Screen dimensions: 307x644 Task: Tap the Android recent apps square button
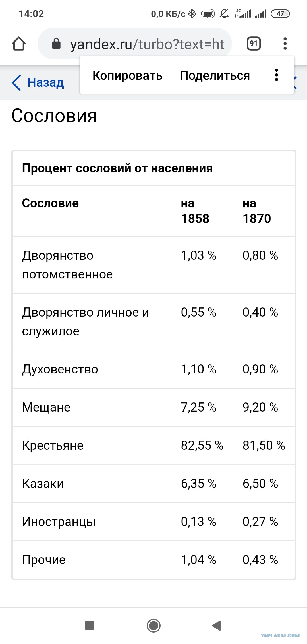[x=90, y=626]
